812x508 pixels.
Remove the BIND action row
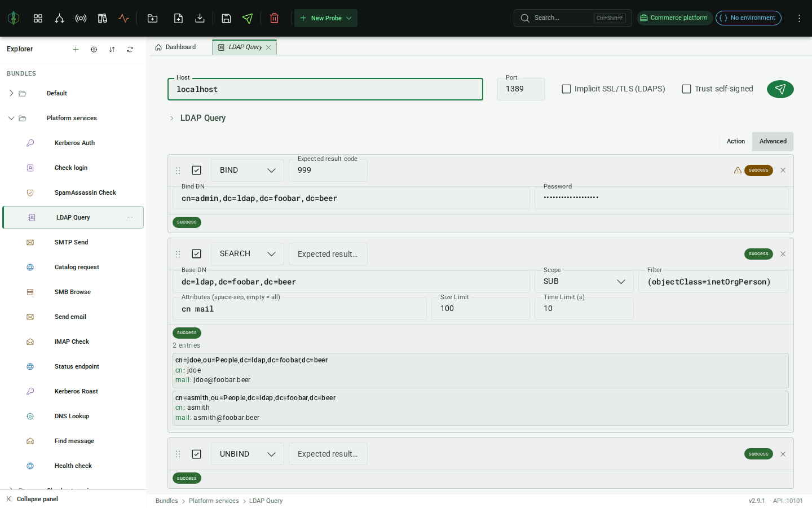pyautogui.click(x=783, y=170)
